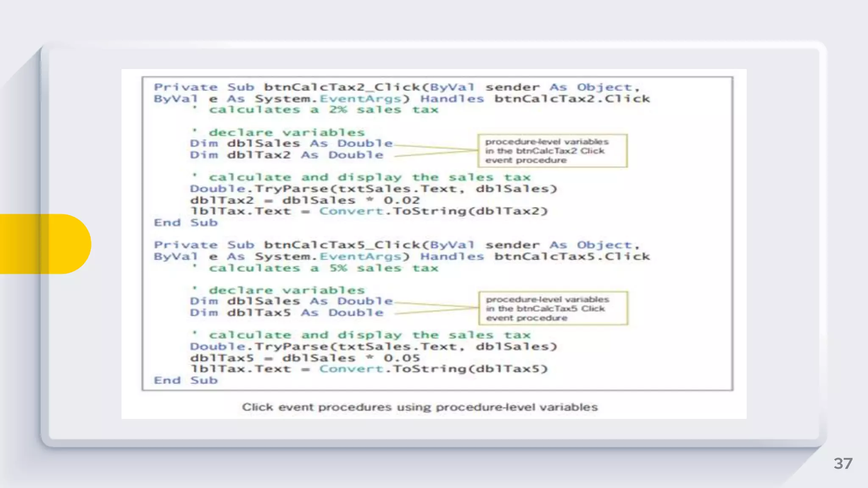This screenshot has width=868, height=488.
Task: Click the 'dblTax5 = dblSales * 0.05' line
Action: (x=305, y=358)
